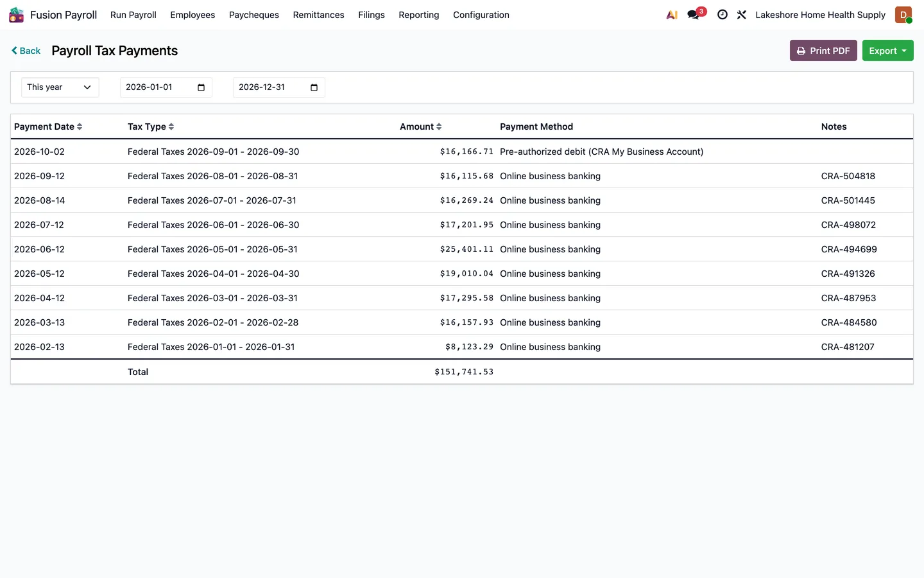Sort by Tax Type column
The image size is (924, 578).
click(151, 127)
